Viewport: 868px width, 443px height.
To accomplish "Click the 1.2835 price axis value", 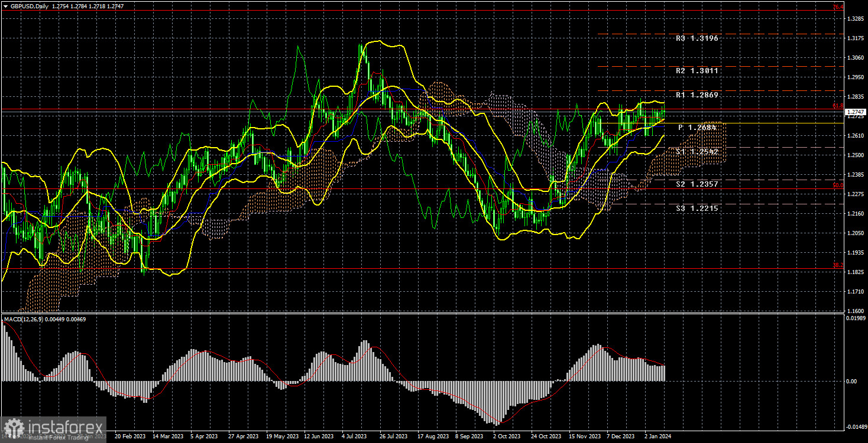I will point(854,97).
